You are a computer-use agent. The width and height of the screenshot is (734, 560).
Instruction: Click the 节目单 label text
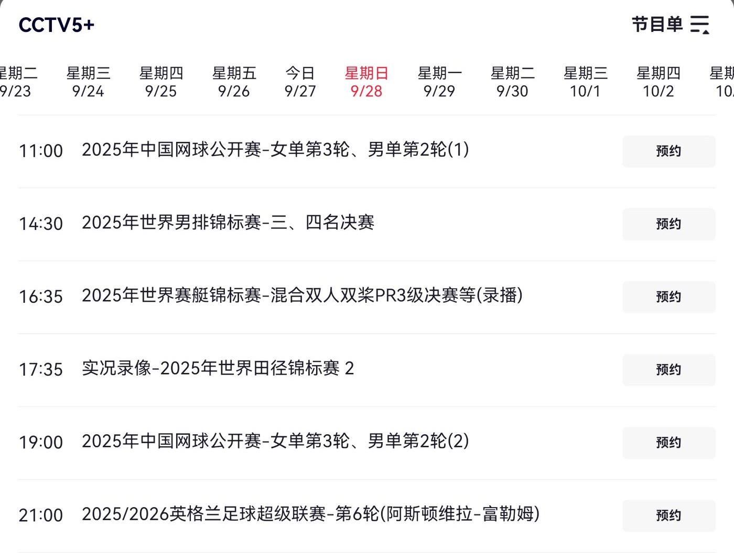click(657, 25)
